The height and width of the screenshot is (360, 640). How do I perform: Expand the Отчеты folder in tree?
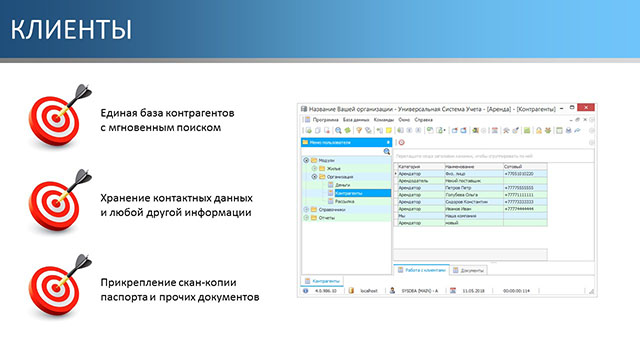(306, 218)
